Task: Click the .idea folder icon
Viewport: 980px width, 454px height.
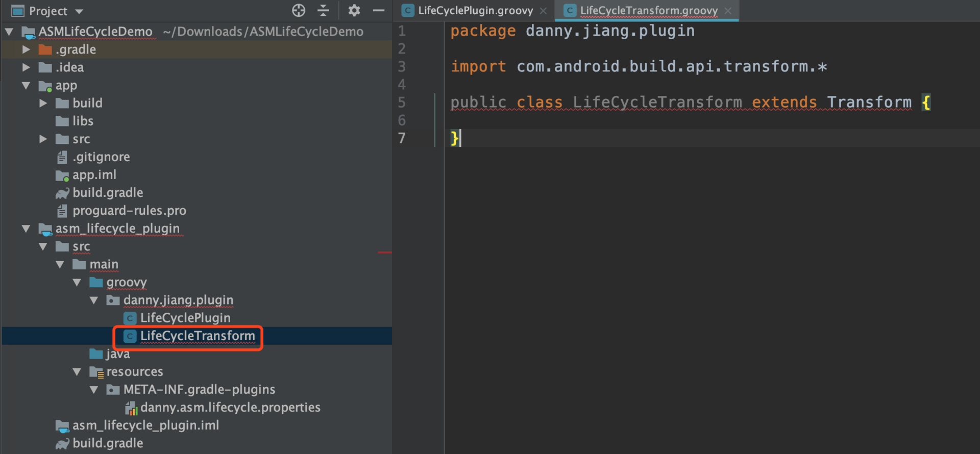Action: click(x=45, y=67)
